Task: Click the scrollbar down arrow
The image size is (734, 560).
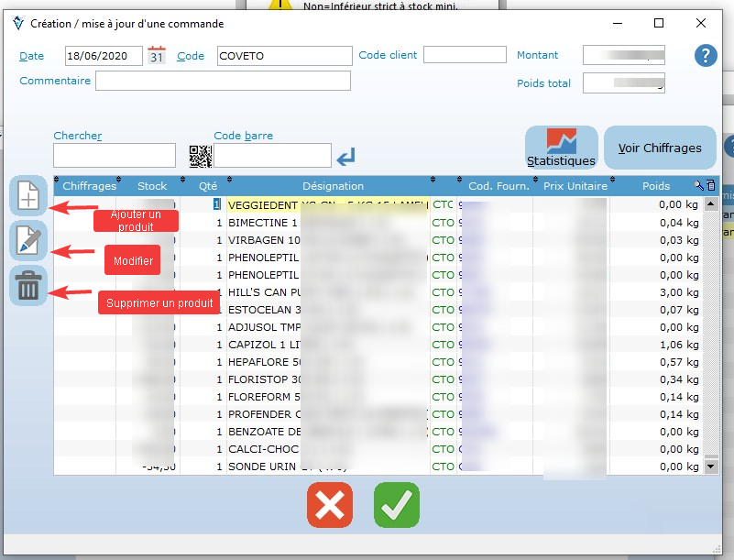Action: coord(711,467)
